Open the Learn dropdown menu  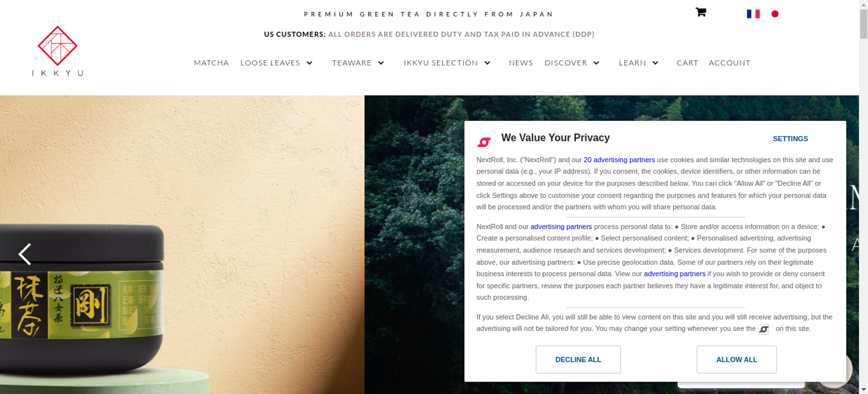tap(638, 63)
